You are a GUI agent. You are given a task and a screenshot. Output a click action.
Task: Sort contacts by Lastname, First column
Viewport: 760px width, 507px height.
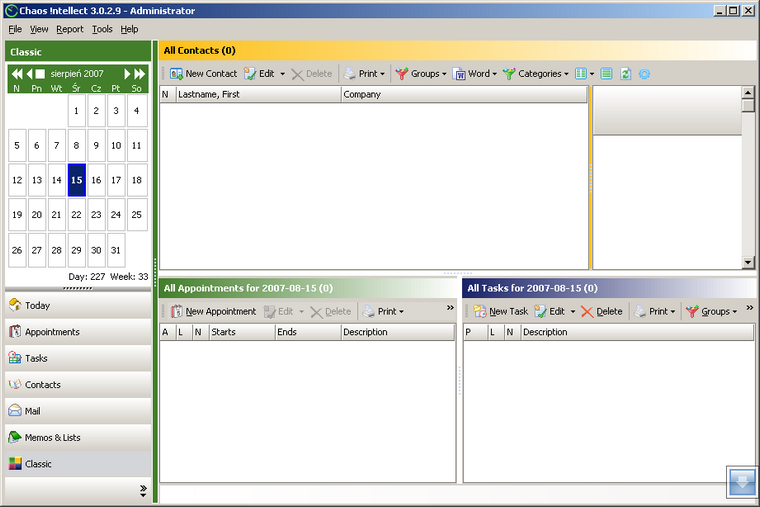point(259,95)
